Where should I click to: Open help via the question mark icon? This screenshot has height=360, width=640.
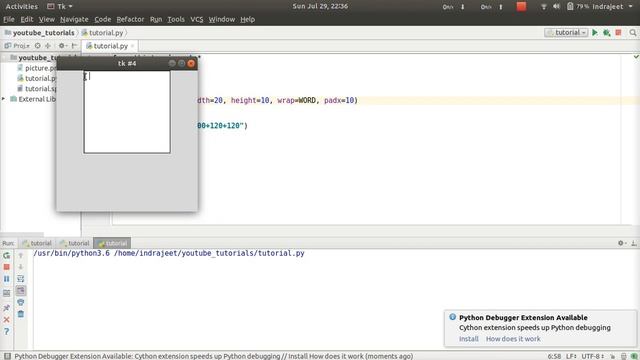[7, 331]
